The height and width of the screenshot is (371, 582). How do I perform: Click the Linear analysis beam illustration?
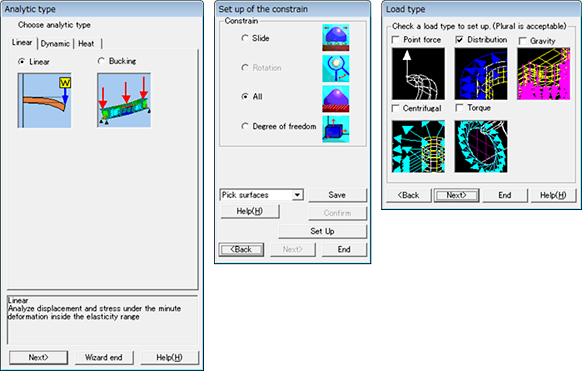point(45,100)
